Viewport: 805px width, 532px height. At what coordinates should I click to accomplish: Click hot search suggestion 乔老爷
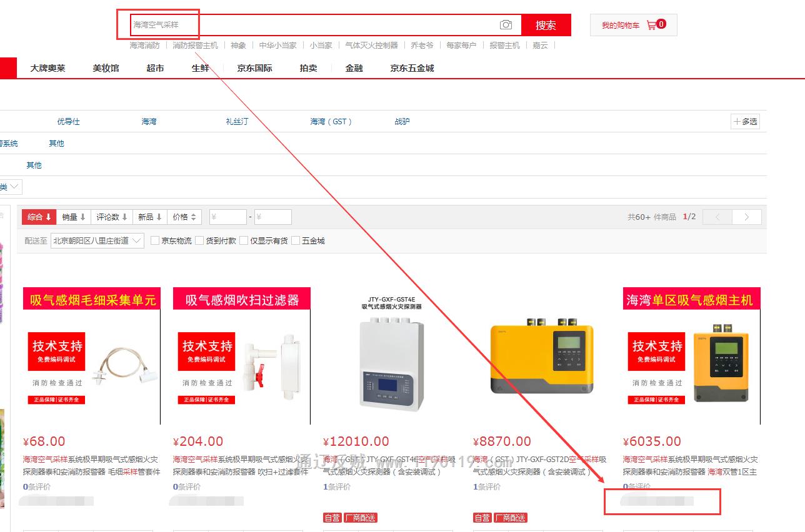(422, 46)
